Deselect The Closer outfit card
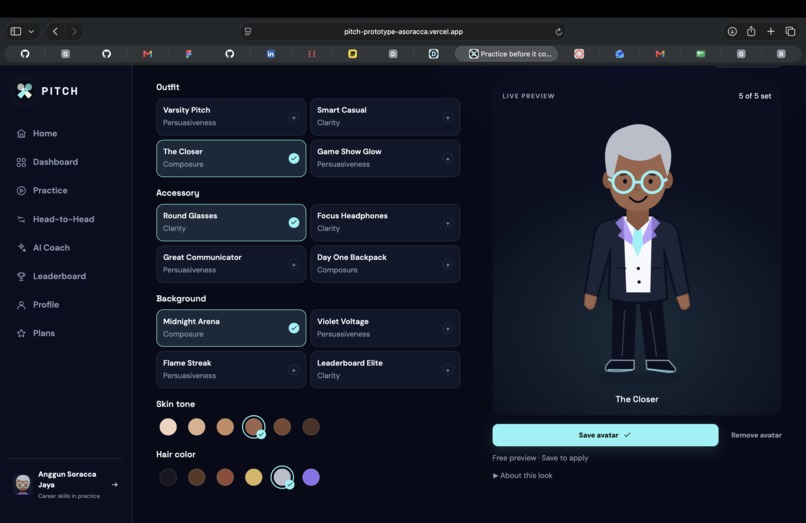This screenshot has height=523, width=806. click(231, 158)
